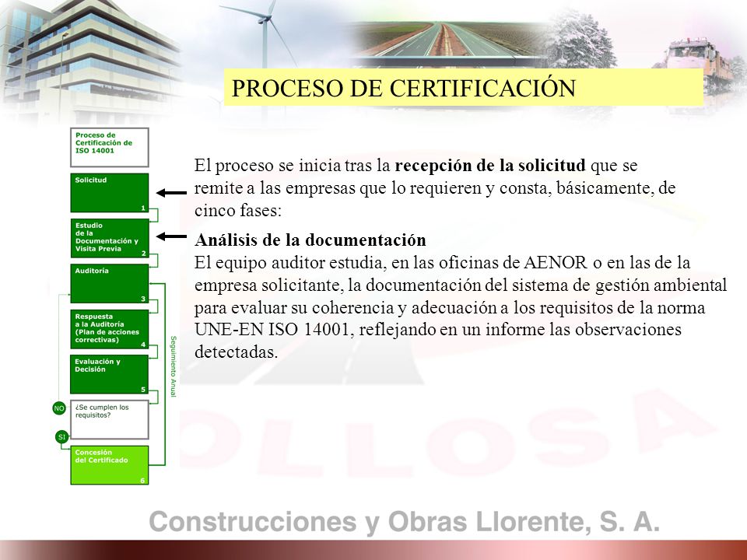Viewport: 747px width, 560px height.
Task: Click the "Evaluación y Decisión" step box
Action: point(110,374)
